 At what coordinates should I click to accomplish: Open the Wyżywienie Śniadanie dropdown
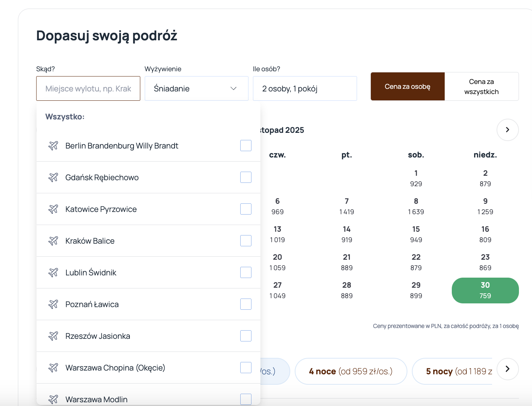click(x=197, y=88)
